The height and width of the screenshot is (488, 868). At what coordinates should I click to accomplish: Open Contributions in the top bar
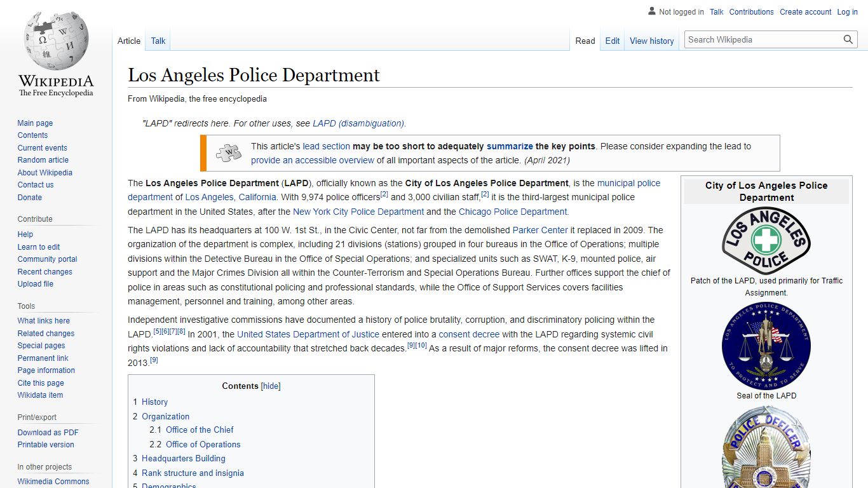point(752,11)
